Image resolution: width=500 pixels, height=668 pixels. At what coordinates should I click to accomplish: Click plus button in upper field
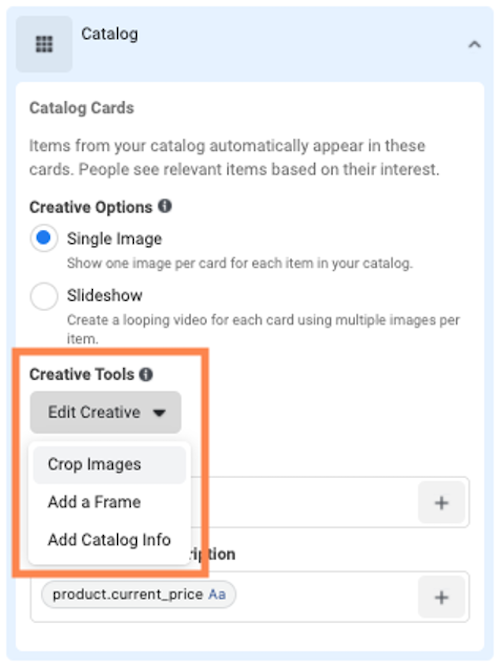tap(442, 503)
